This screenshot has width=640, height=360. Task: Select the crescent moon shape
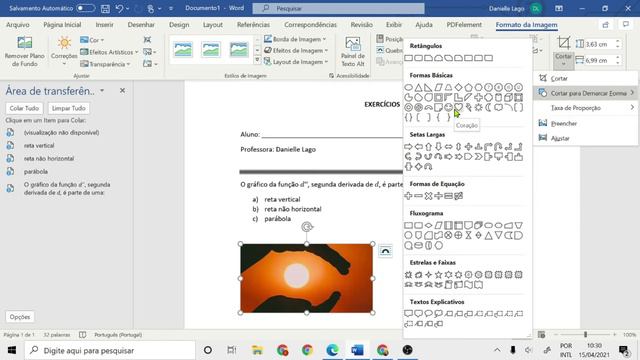[489, 107]
